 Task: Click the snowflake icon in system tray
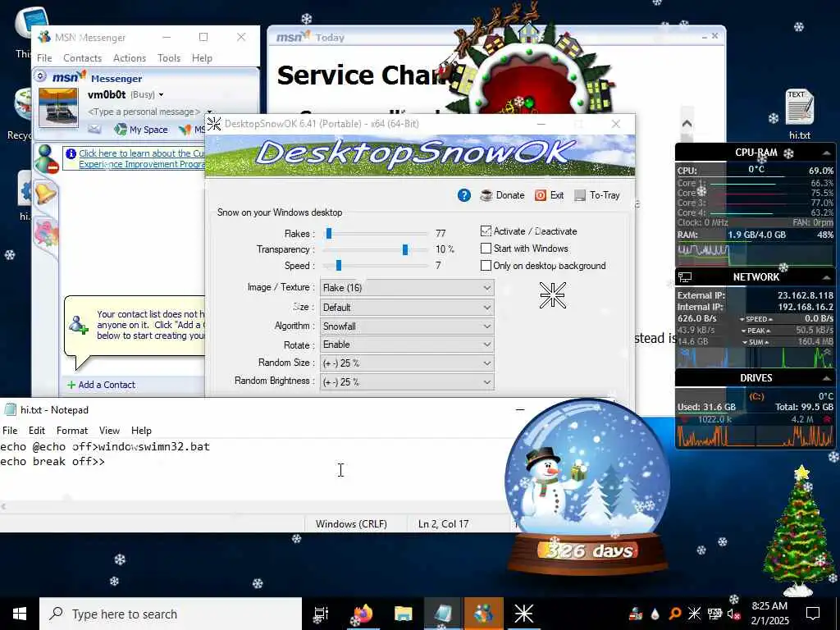coord(694,614)
